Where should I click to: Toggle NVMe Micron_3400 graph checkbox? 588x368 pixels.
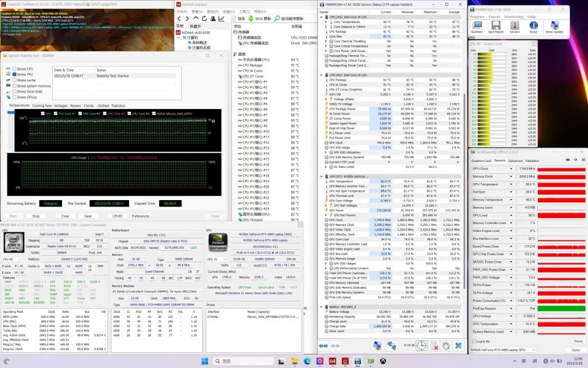click(x=154, y=113)
